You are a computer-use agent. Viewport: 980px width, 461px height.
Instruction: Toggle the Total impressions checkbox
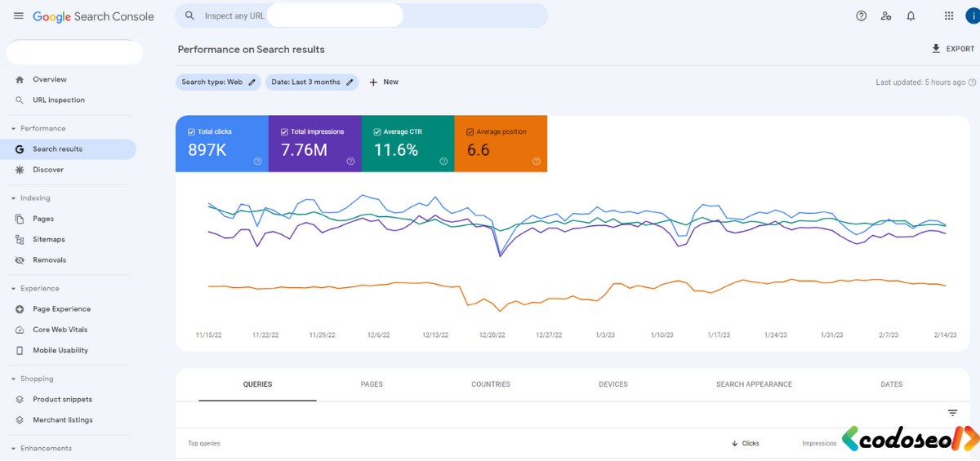coord(284,131)
